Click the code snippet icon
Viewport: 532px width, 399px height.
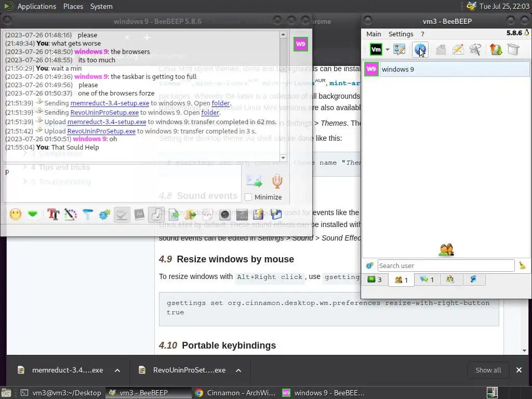[x=208, y=215]
